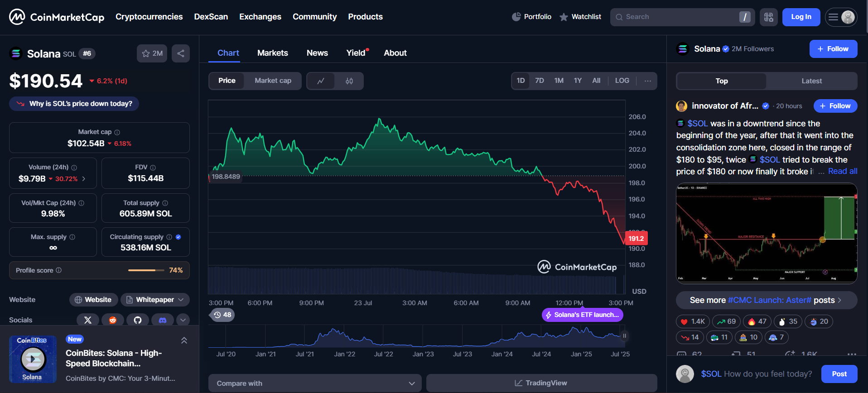Open the Whitepaper dropdown
The image size is (868, 393).
[x=155, y=300]
